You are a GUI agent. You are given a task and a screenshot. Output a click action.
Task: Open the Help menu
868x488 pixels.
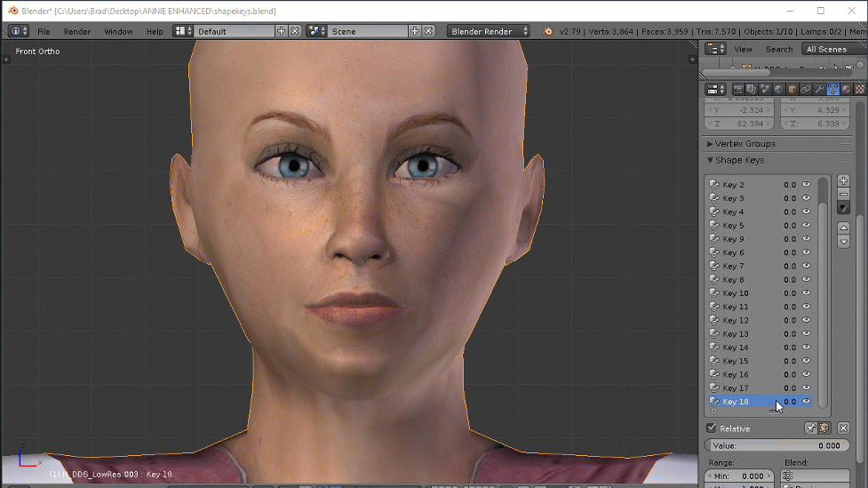point(155,32)
